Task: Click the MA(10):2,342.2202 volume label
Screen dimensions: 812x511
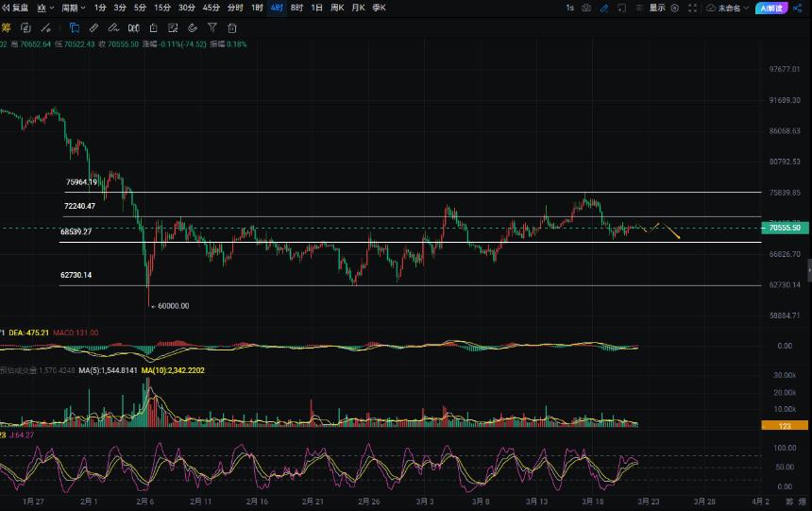Action: [x=173, y=370]
